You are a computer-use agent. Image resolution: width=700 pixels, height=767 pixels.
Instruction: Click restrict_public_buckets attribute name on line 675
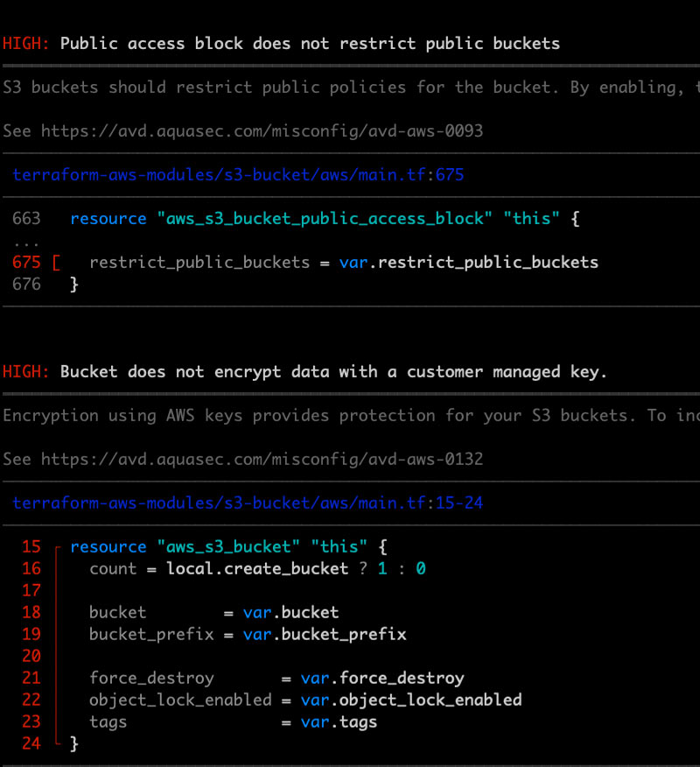199,263
